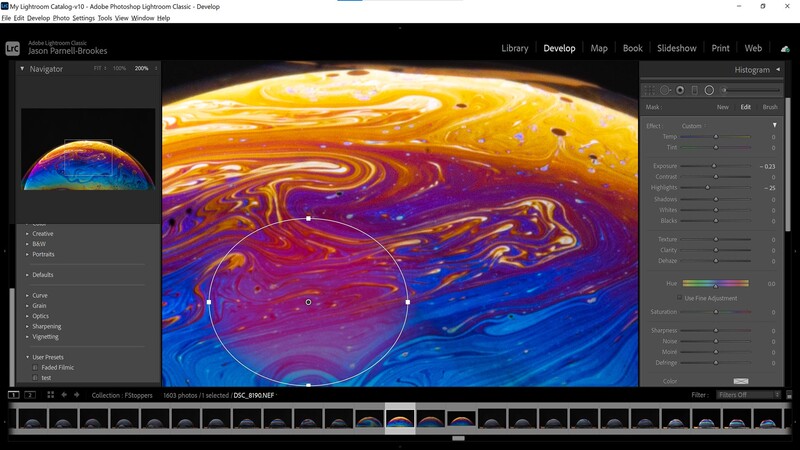Toggle filter lock switch at filmstrip right
800x450 pixels.
coord(789,395)
